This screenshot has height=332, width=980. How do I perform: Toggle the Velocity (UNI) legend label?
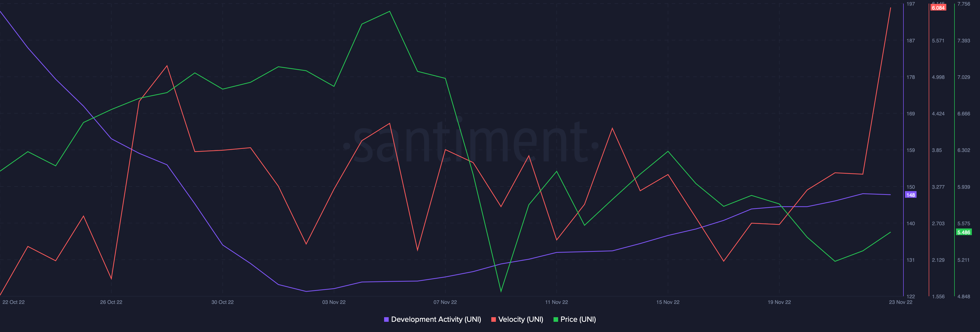point(520,319)
